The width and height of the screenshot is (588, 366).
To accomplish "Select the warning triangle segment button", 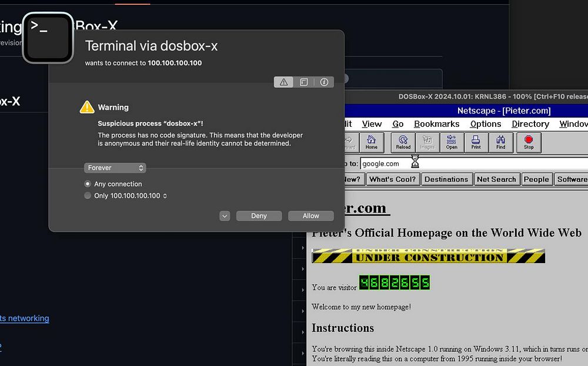I will (x=283, y=82).
